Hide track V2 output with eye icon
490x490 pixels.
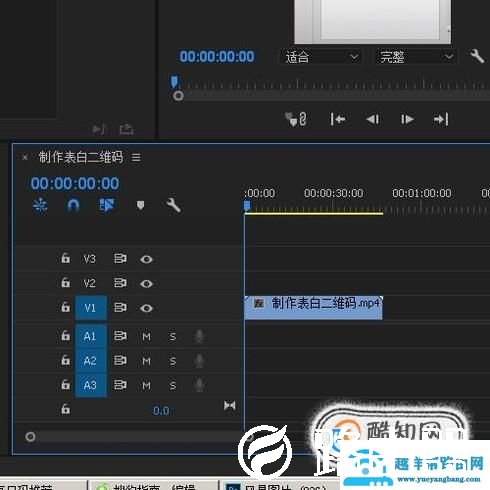[x=146, y=284]
